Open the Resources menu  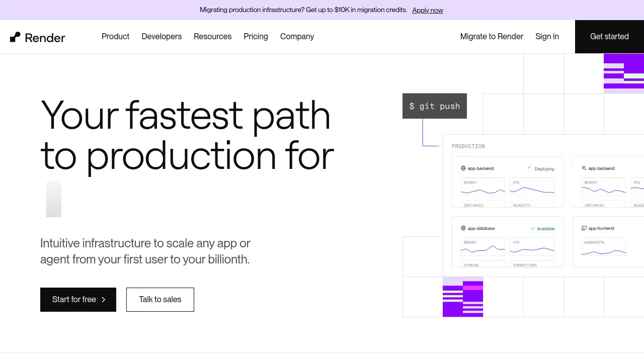pyautogui.click(x=213, y=37)
